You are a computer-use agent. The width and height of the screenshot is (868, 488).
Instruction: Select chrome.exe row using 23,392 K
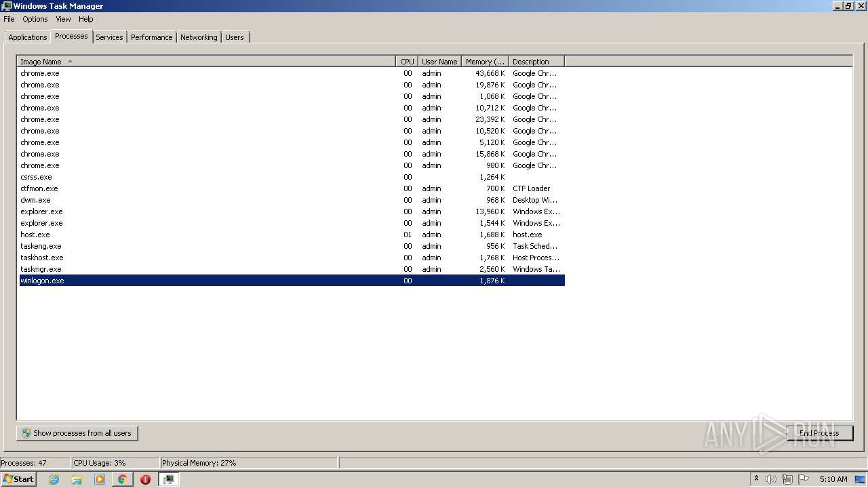coord(292,119)
